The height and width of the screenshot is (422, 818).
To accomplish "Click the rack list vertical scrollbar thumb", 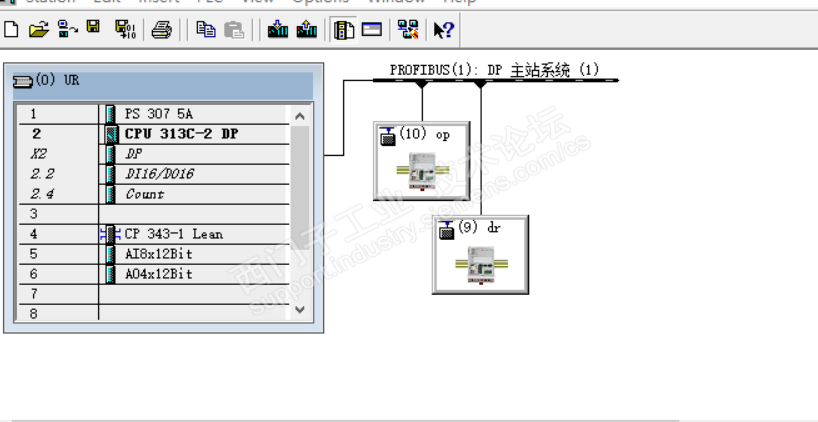I will point(299,188).
